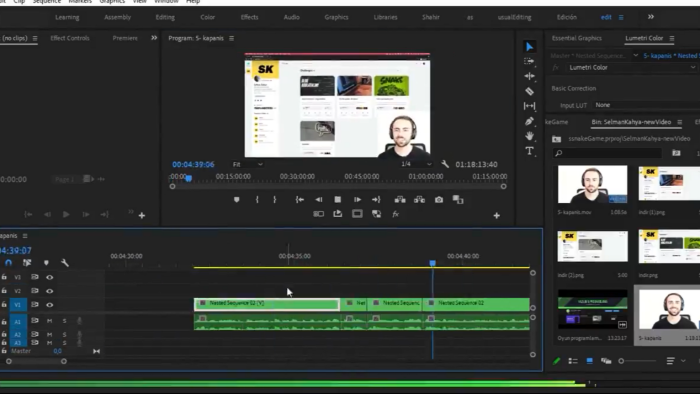
Task: Open the Help menu
Action: [x=193, y=2]
